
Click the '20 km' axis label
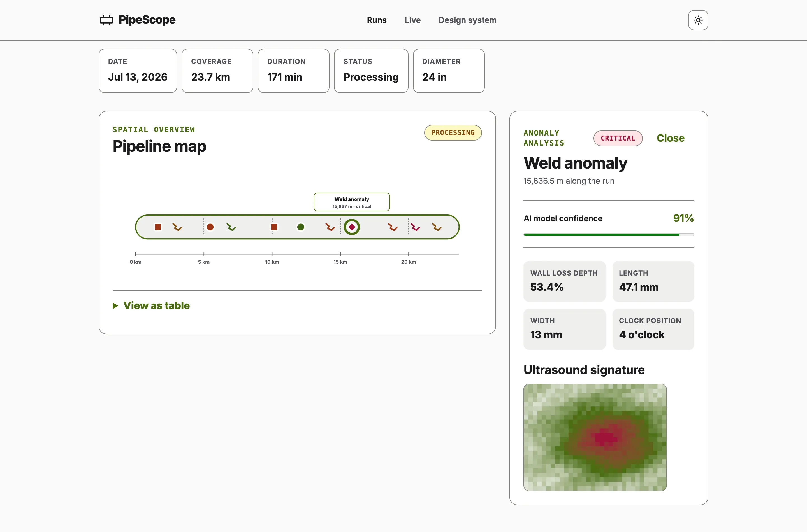click(409, 262)
